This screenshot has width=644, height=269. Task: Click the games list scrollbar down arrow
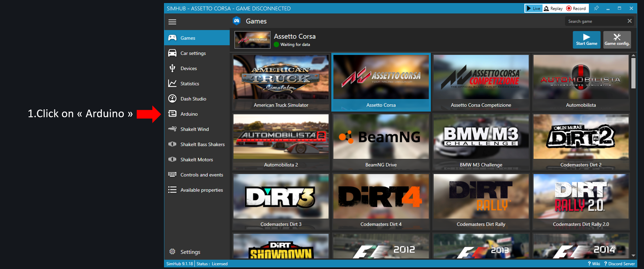coord(633,256)
